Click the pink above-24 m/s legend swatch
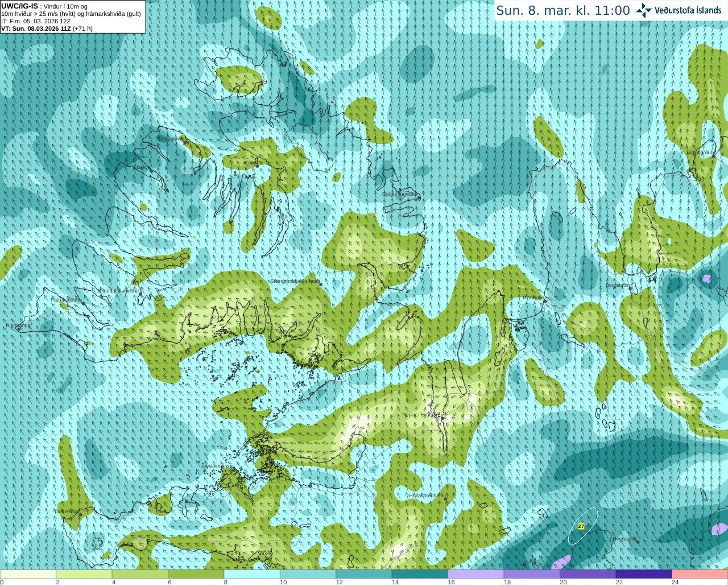Image resolution: width=728 pixels, height=586 pixels. pos(700,574)
